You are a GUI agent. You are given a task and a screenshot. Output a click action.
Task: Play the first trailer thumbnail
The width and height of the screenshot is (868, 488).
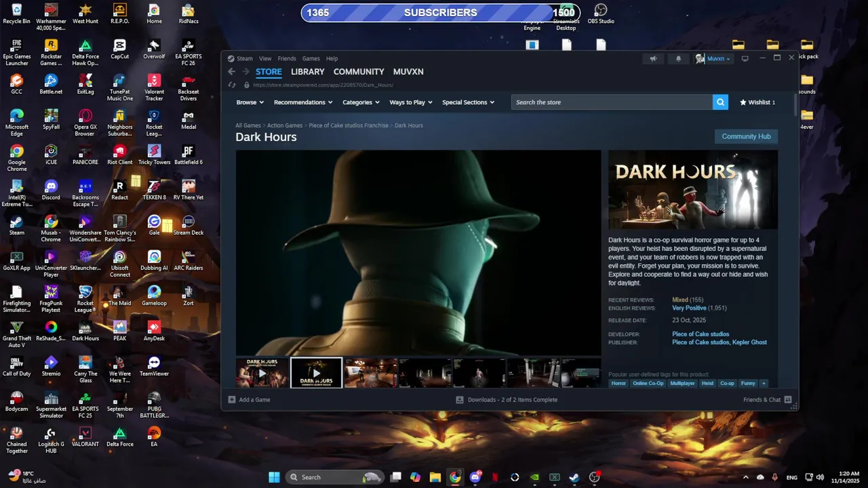click(x=262, y=373)
